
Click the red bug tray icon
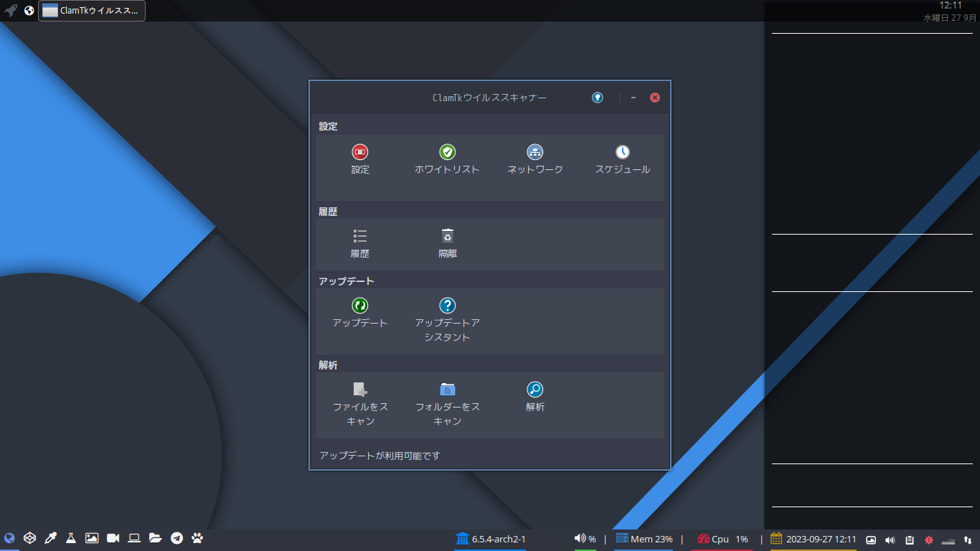coord(928,540)
